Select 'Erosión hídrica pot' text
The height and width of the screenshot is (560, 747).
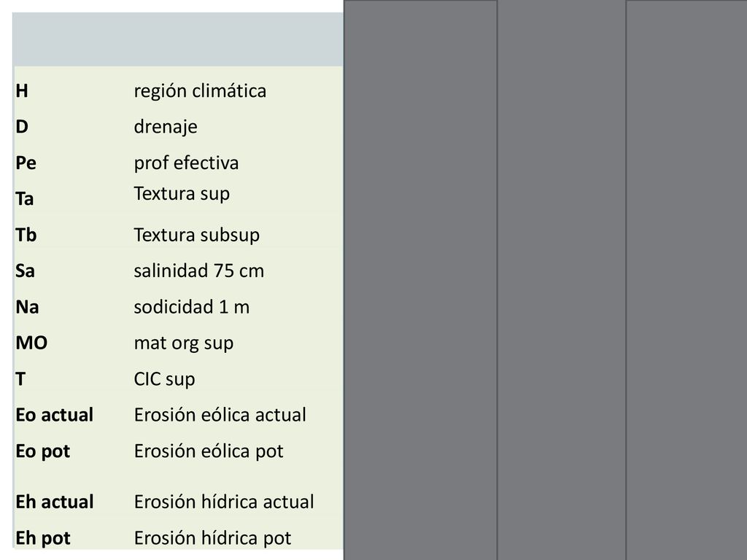[x=212, y=538]
